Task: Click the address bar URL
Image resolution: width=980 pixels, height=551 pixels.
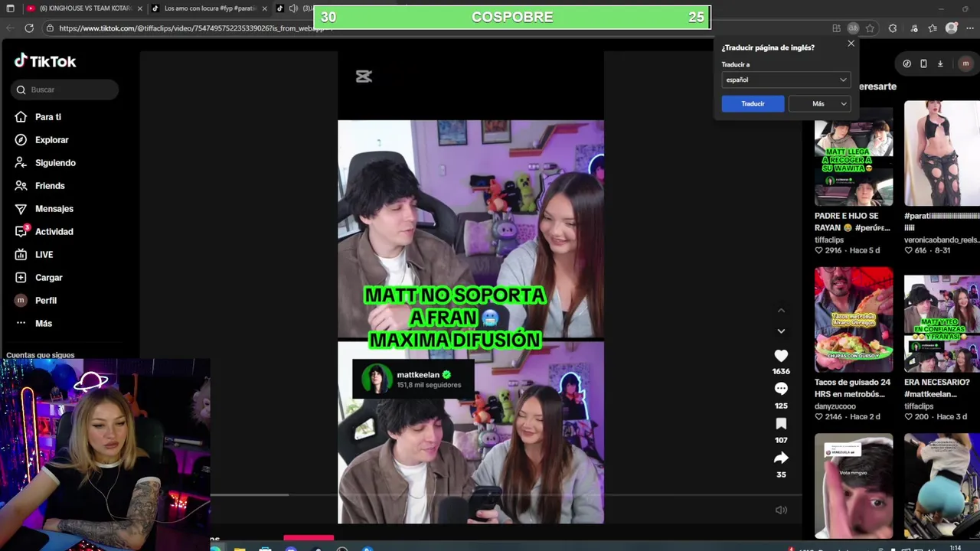Action: (191, 28)
